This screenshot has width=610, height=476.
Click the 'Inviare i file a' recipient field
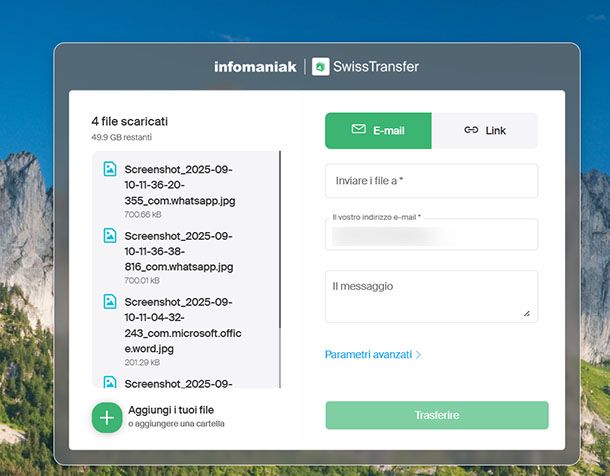click(x=431, y=181)
